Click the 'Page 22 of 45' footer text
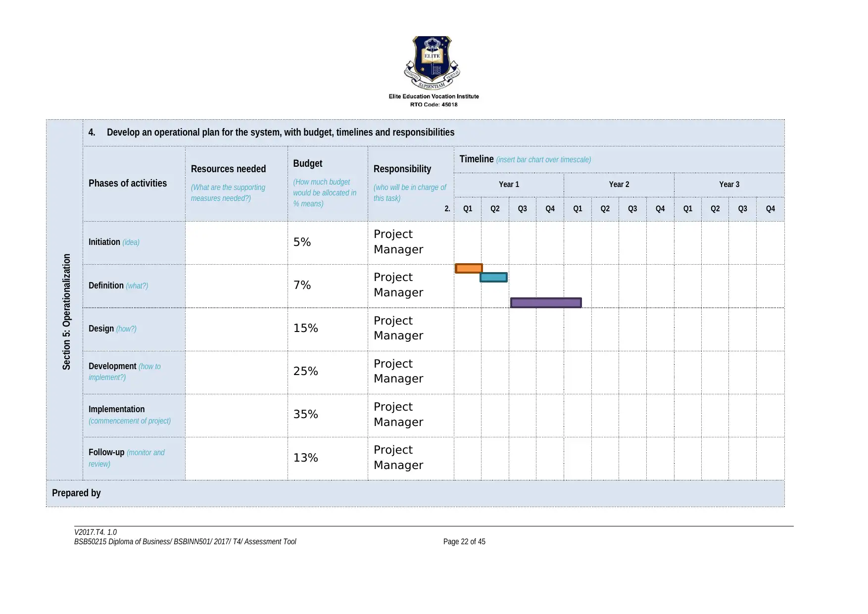The width and height of the screenshot is (868, 614). pyautogui.click(x=464, y=542)
